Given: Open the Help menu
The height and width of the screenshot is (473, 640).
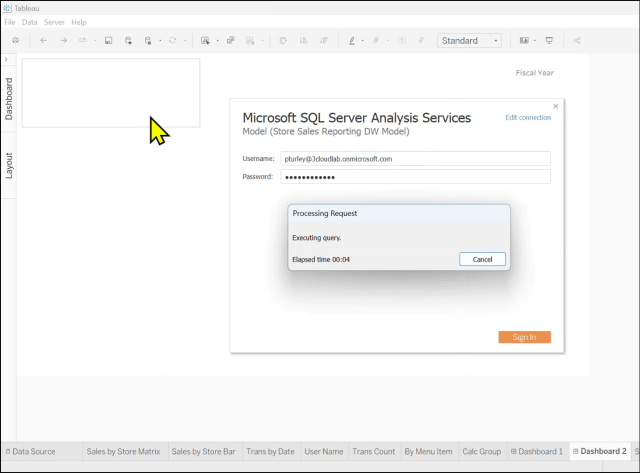Looking at the screenshot, I should [x=79, y=22].
